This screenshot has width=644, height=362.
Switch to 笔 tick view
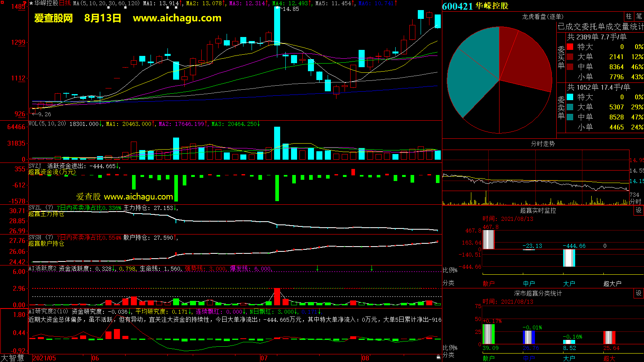point(639,16)
